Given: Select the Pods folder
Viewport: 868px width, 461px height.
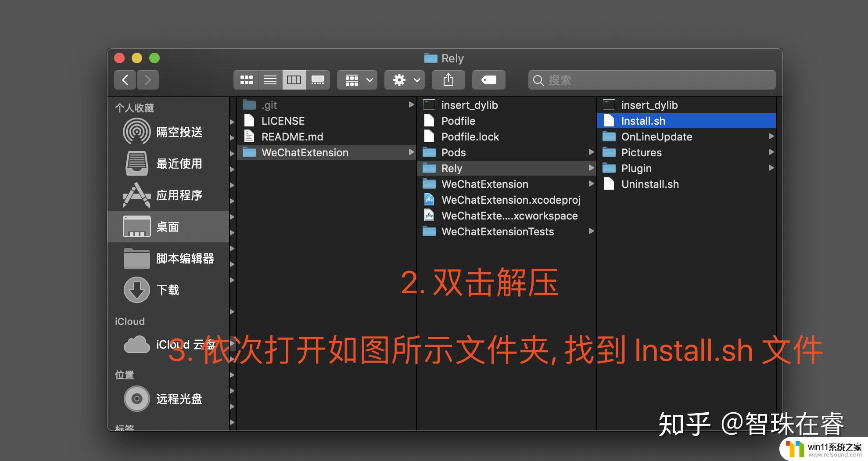Looking at the screenshot, I should click(x=506, y=152).
